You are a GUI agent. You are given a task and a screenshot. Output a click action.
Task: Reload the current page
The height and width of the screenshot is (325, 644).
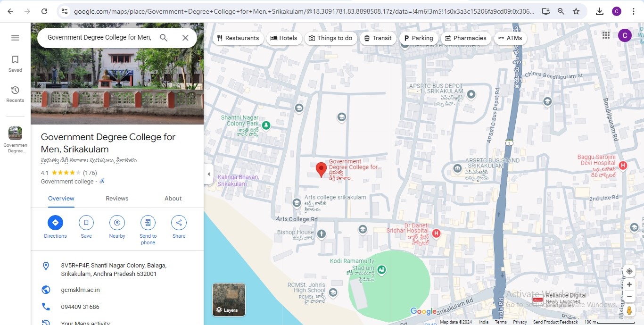pyautogui.click(x=44, y=11)
